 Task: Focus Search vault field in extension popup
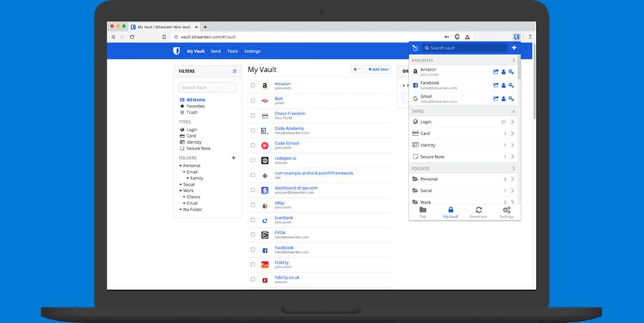(464, 48)
